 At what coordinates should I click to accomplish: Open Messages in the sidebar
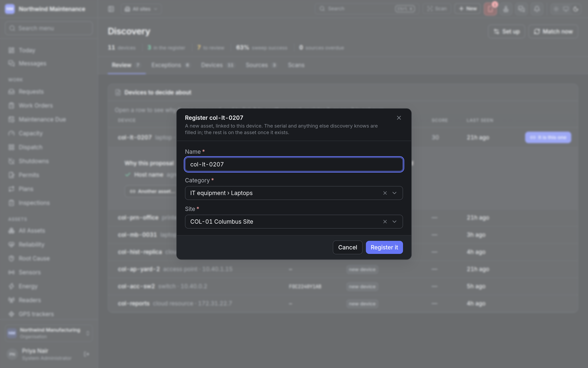(x=49, y=64)
